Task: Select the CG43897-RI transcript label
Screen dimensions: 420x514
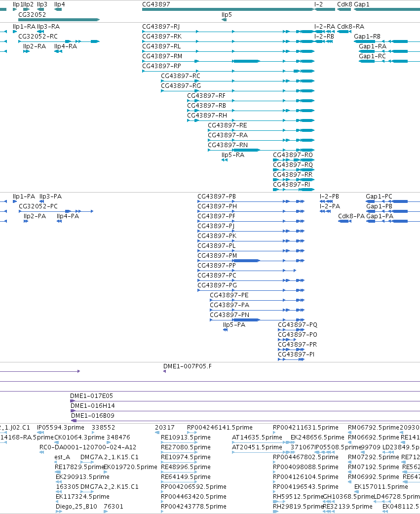Action: [x=291, y=185]
